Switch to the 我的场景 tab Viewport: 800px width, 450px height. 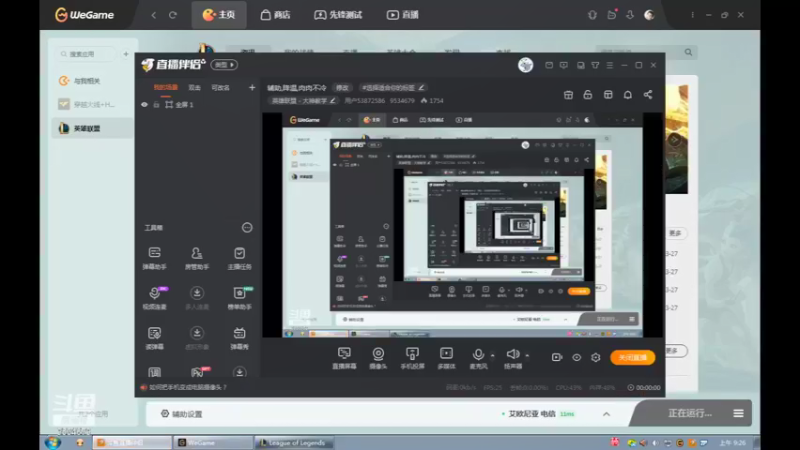coord(166,88)
